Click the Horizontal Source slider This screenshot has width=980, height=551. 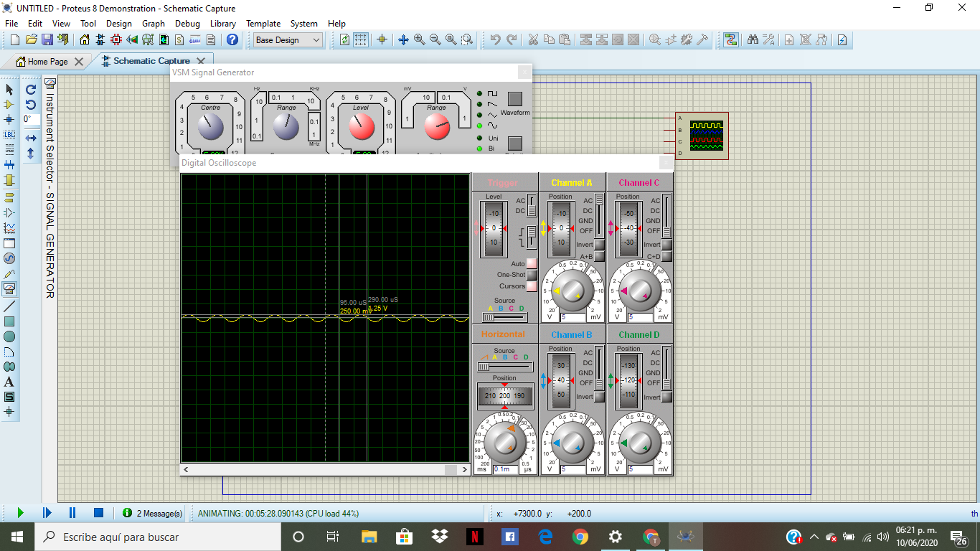click(x=505, y=367)
